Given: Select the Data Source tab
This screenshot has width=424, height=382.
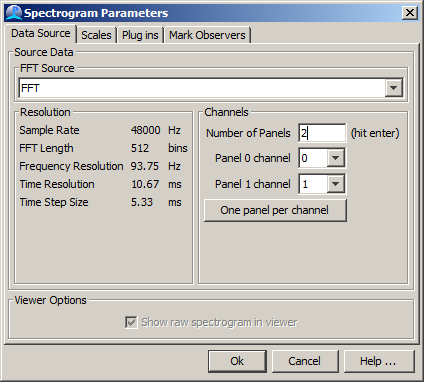Looking at the screenshot, I should coord(41,34).
